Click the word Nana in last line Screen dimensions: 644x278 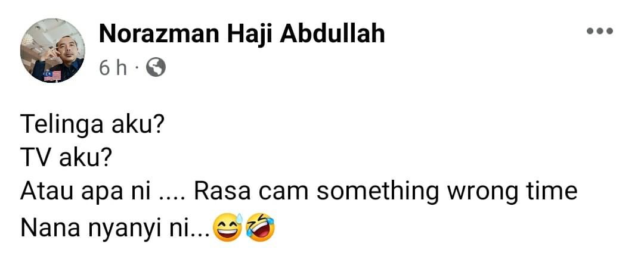pos(50,230)
